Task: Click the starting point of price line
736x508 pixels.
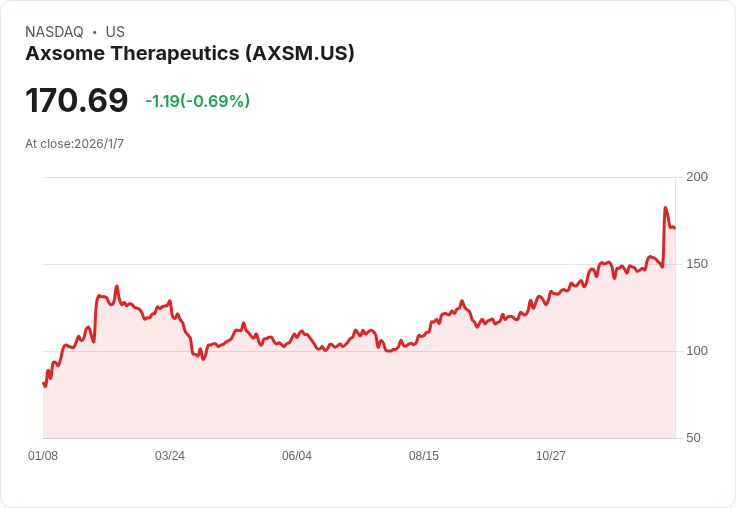Action: click(44, 384)
